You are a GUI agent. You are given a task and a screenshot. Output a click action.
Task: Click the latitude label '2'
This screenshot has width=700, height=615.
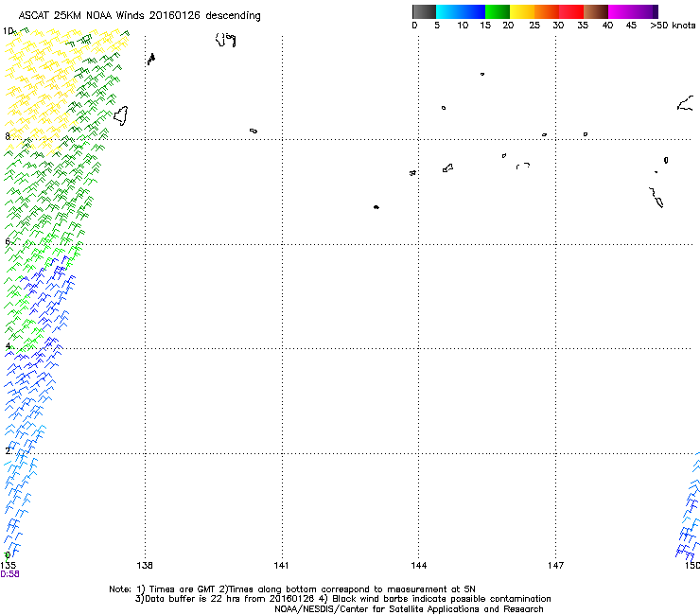pyautogui.click(x=8, y=450)
